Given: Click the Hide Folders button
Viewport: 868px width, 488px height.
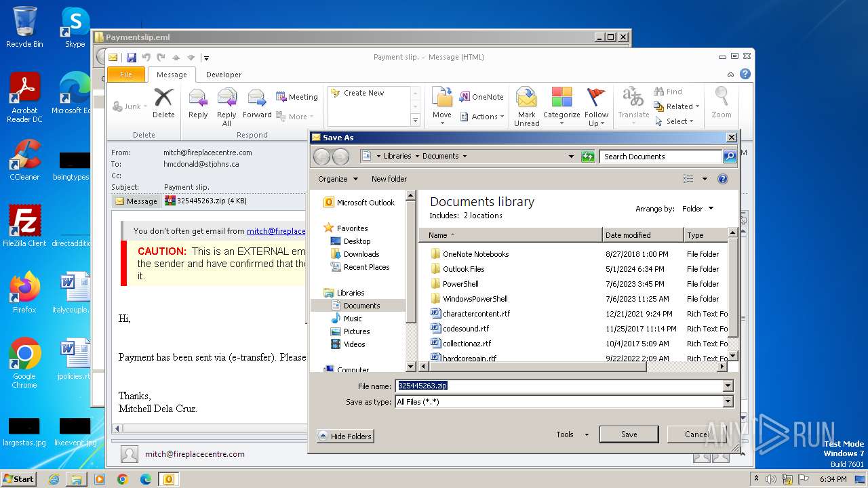Looking at the screenshot, I should (x=345, y=436).
